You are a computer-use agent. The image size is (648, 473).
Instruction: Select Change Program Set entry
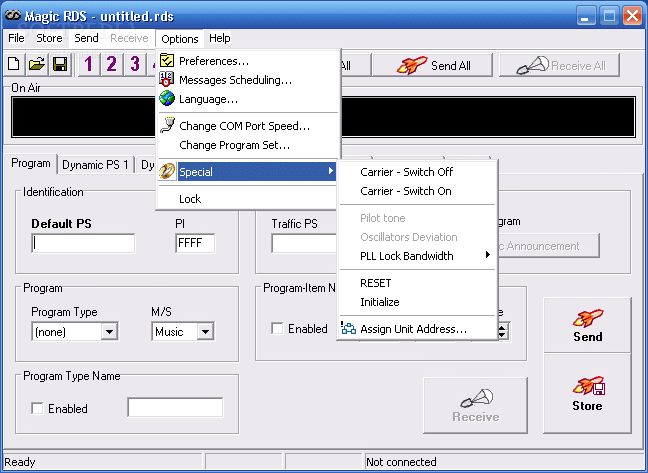248,145
